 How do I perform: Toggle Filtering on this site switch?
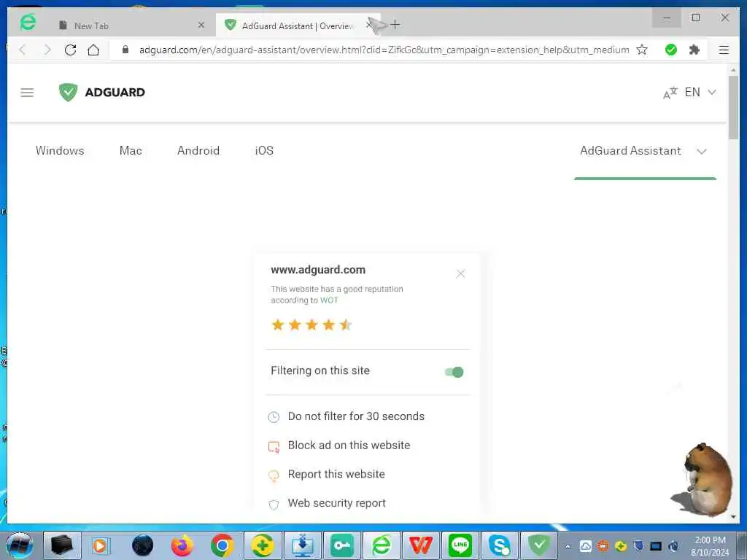point(454,372)
